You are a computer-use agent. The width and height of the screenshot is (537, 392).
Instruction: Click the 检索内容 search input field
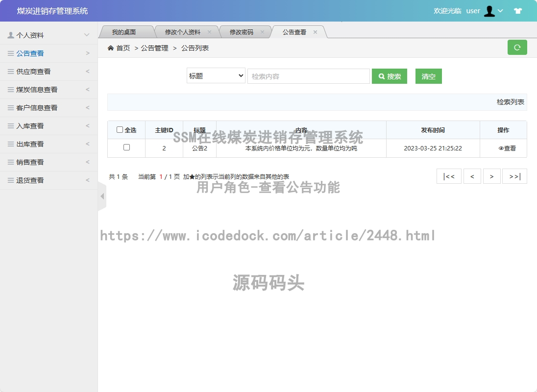[x=308, y=76]
